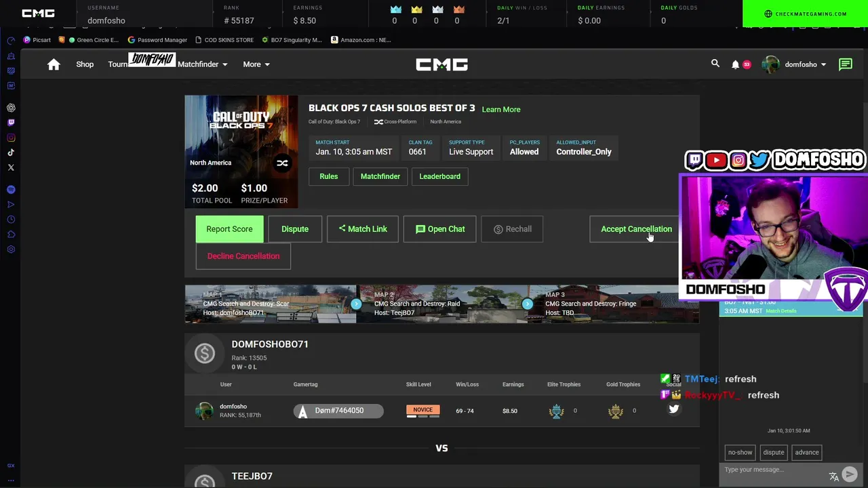Open browser extensions puzzle icon
This screenshot has height=488, width=868.
(11, 235)
